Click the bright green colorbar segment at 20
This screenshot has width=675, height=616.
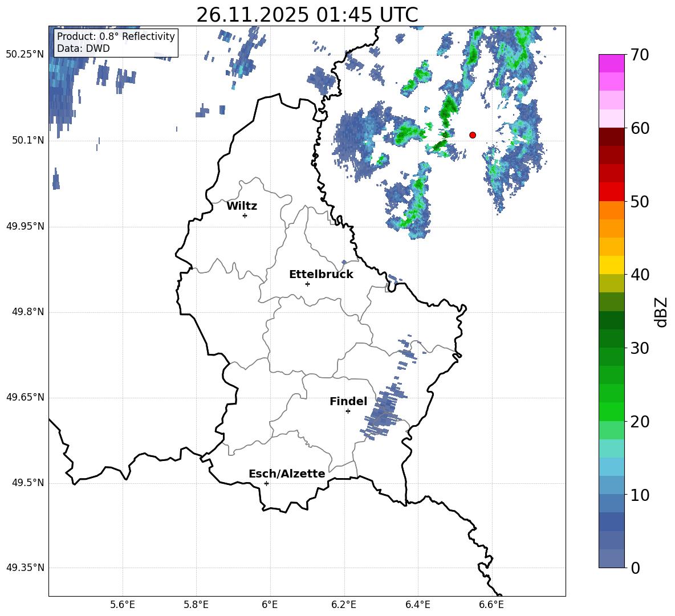(x=611, y=412)
